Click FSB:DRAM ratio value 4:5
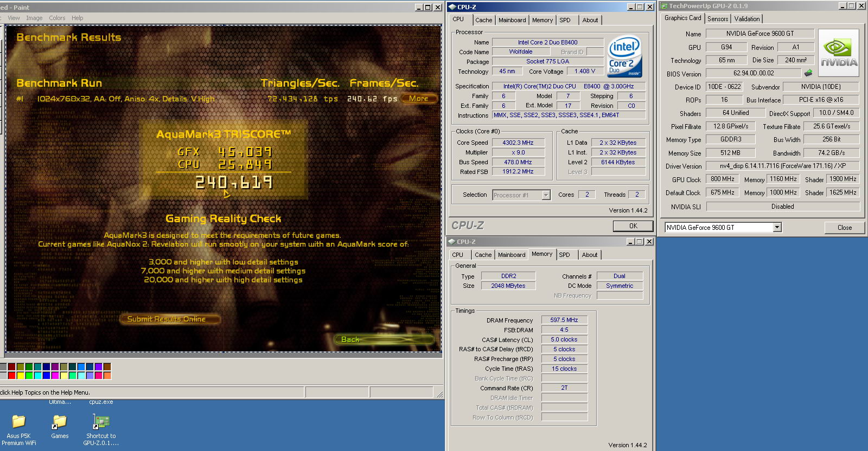The width and height of the screenshot is (868, 451). tap(564, 330)
